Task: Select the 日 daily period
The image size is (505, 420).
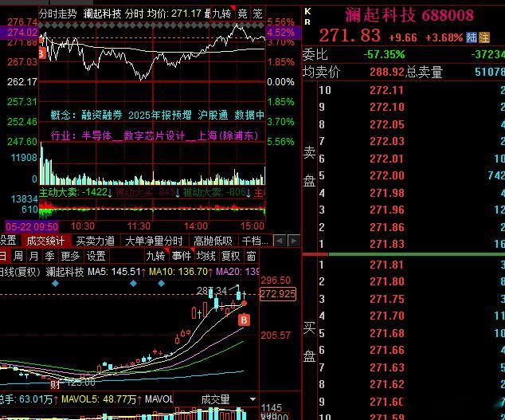Action: tap(3, 256)
